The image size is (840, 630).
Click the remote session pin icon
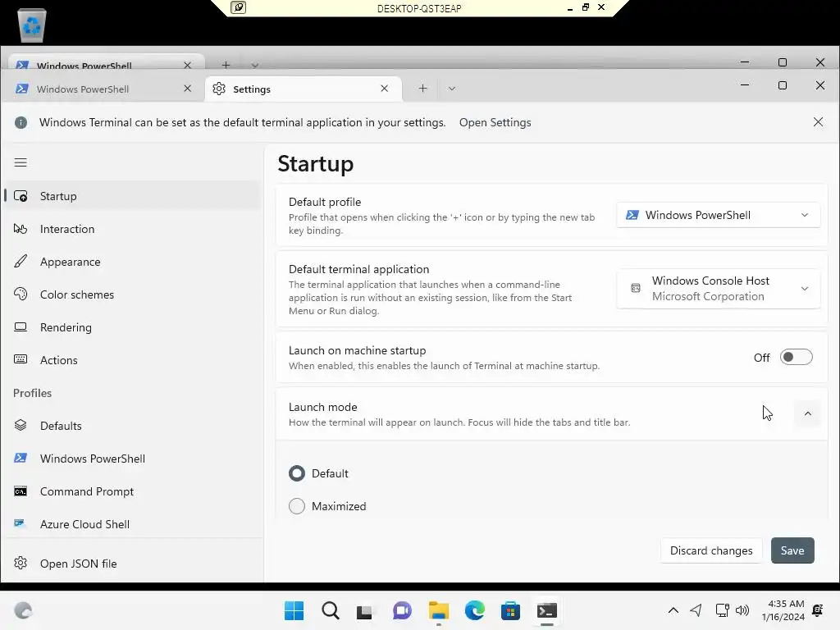tap(238, 7)
